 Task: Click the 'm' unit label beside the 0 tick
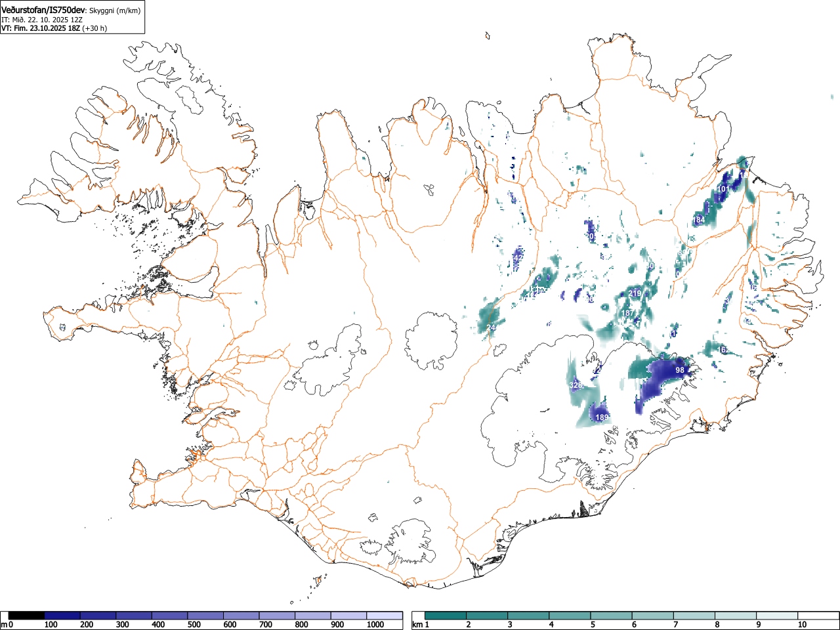[x=5, y=625]
